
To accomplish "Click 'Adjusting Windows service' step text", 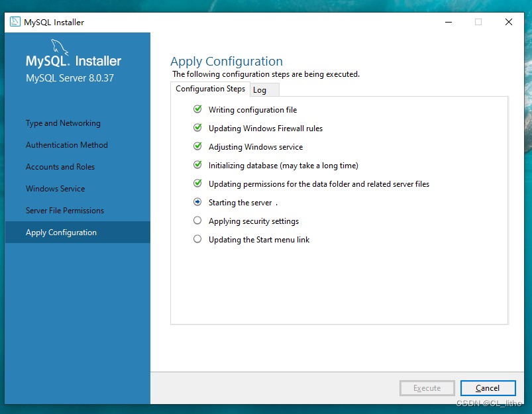I will coord(256,147).
